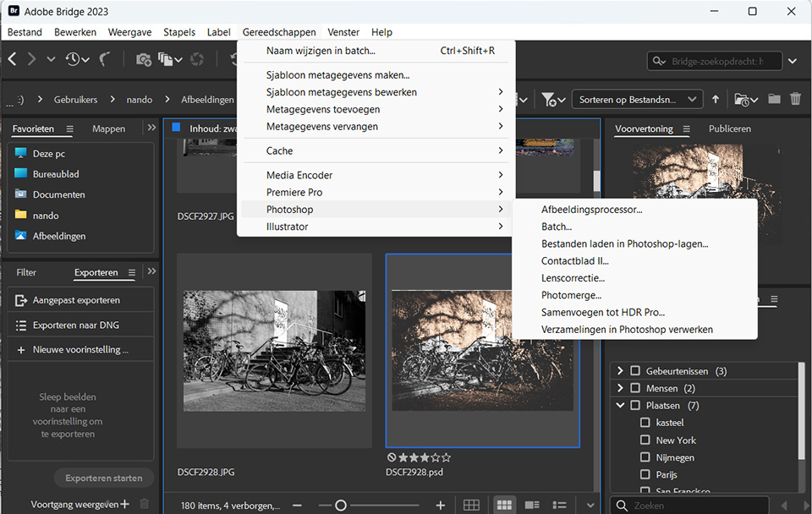
Task: Go back with the left arrow
Action: click(x=13, y=59)
